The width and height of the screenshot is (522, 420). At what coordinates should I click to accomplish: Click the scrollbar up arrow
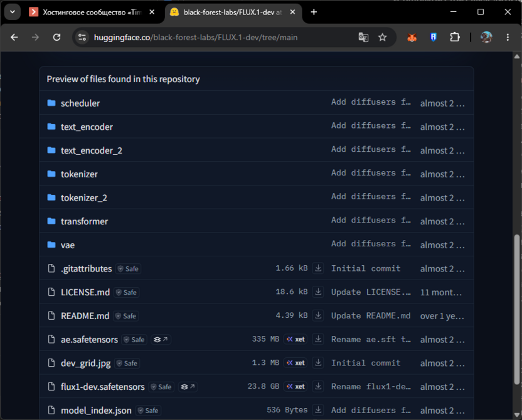(517, 56)
